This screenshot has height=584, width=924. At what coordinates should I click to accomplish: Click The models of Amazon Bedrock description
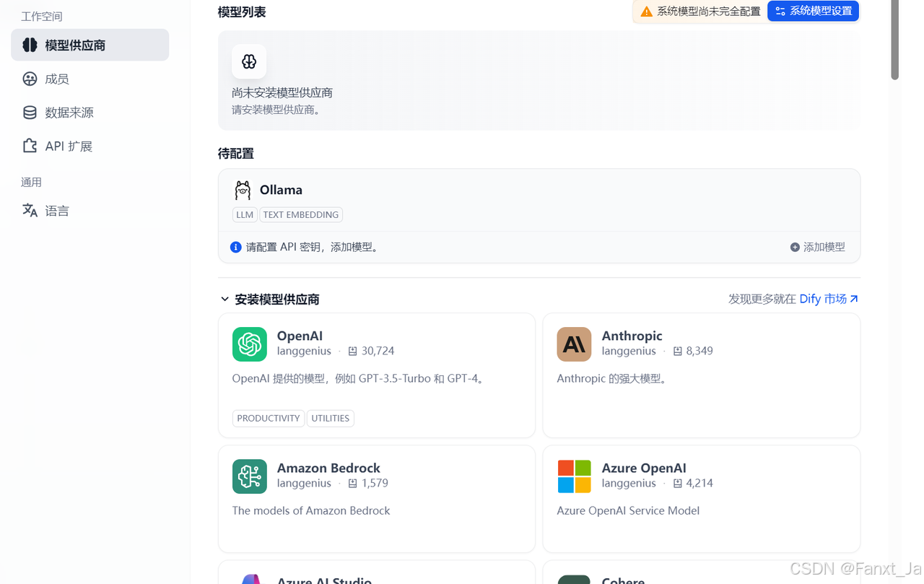(311, 510)
